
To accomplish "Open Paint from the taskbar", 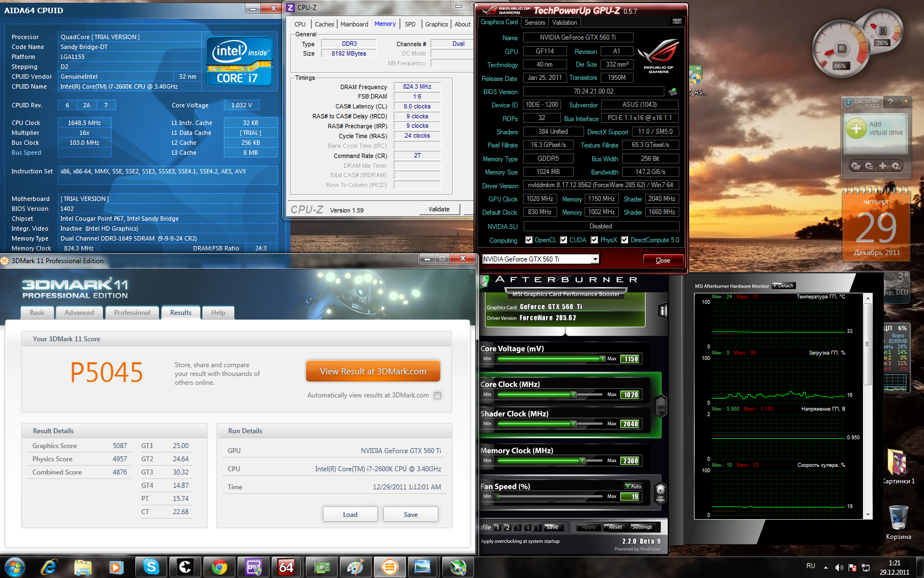I will coord(355,566).
